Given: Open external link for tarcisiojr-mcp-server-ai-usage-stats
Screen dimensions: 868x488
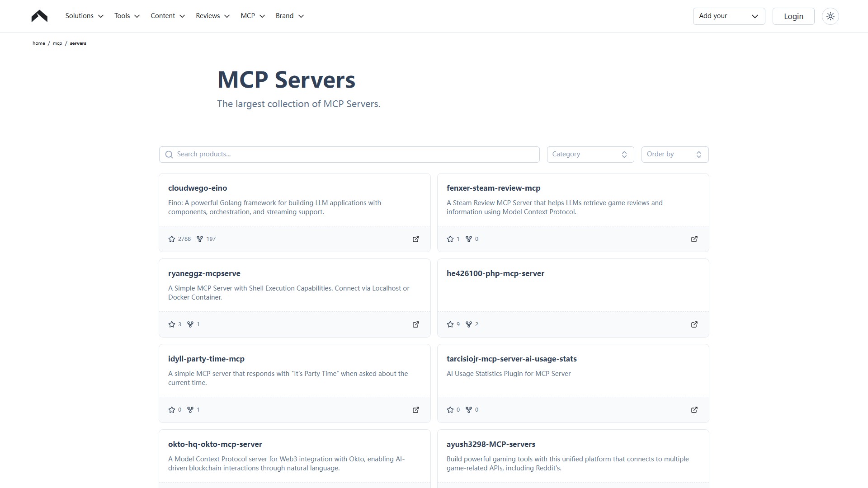Looking at the screenshot, I should (x=694, y=410).
